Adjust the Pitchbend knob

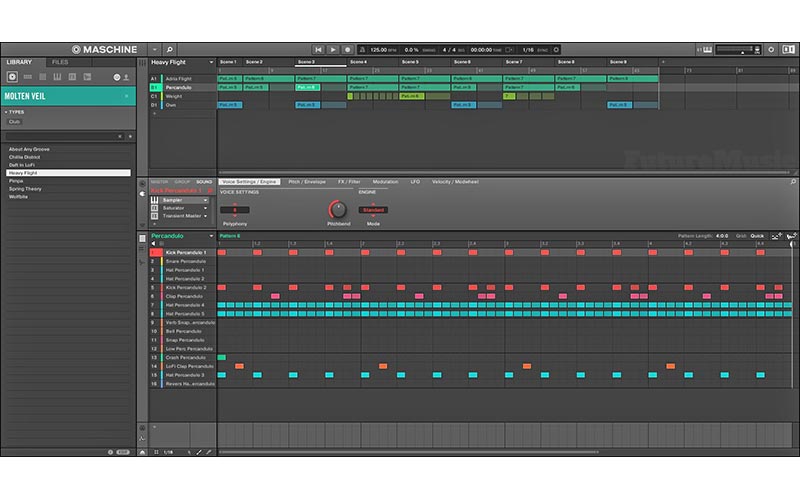point(338,209)
